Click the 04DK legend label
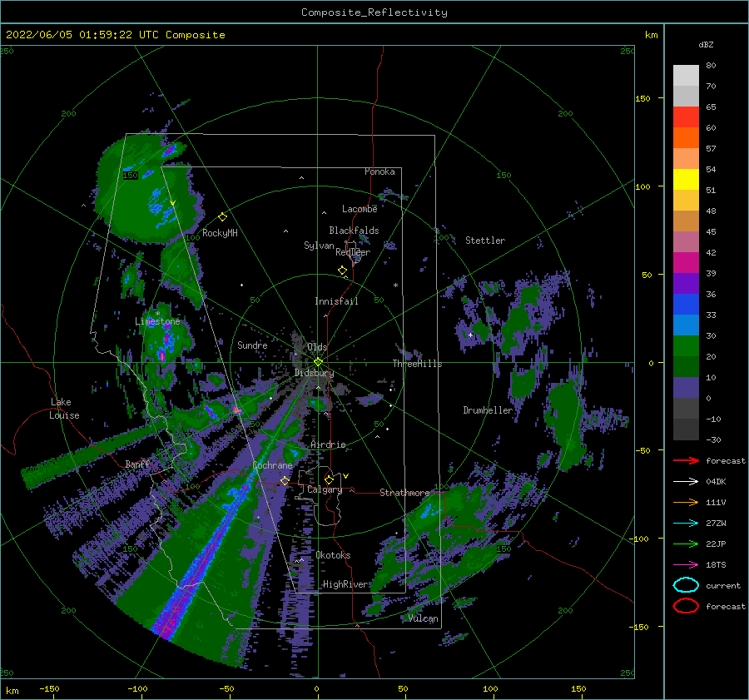 [716, 482]
